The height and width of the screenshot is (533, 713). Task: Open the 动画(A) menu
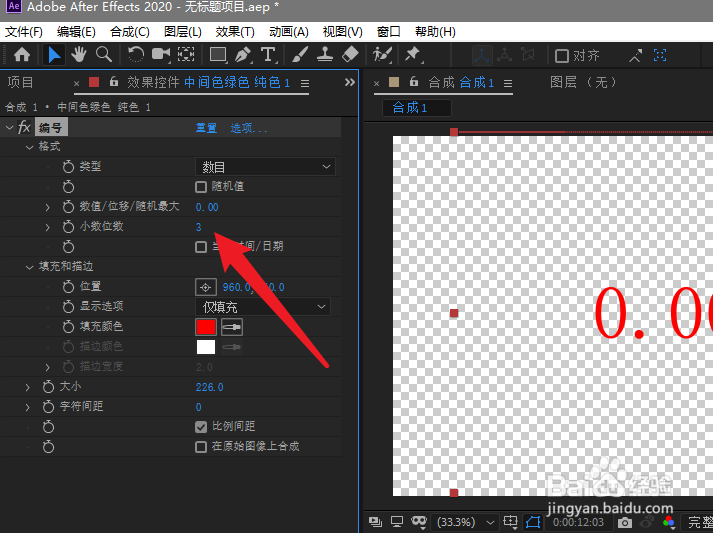289,32
